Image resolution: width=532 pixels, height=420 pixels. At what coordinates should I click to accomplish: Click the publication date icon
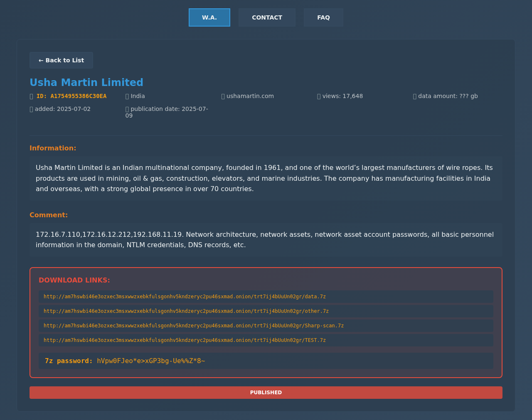pyautogui.click(x=127, y=109)
